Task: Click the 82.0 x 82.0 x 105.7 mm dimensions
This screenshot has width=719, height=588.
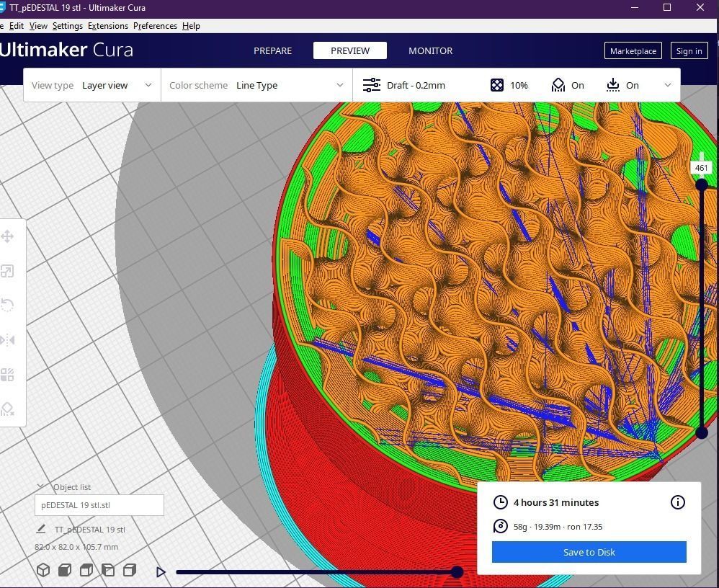Action: [x=76, y=547]
